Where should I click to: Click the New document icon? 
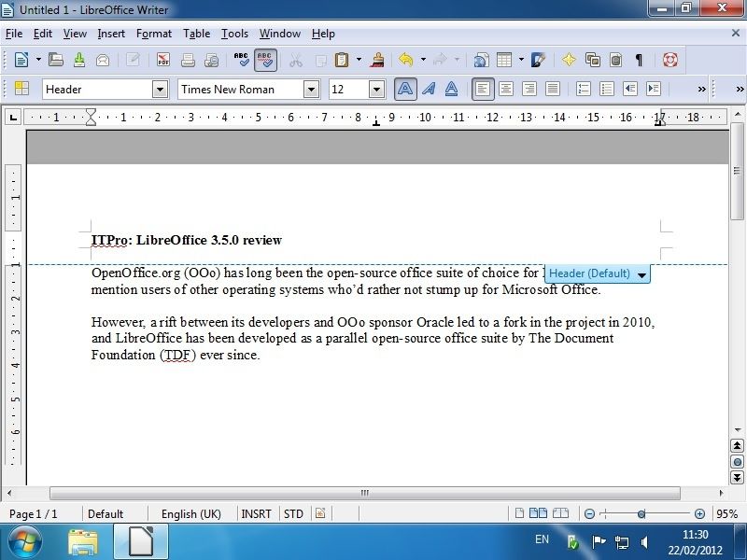click(21, 60)
